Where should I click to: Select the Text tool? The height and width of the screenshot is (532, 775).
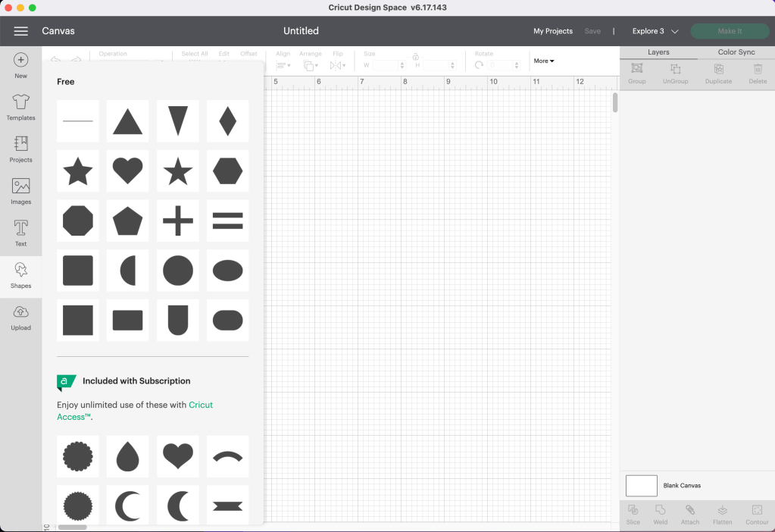click(x=20, y=233)
